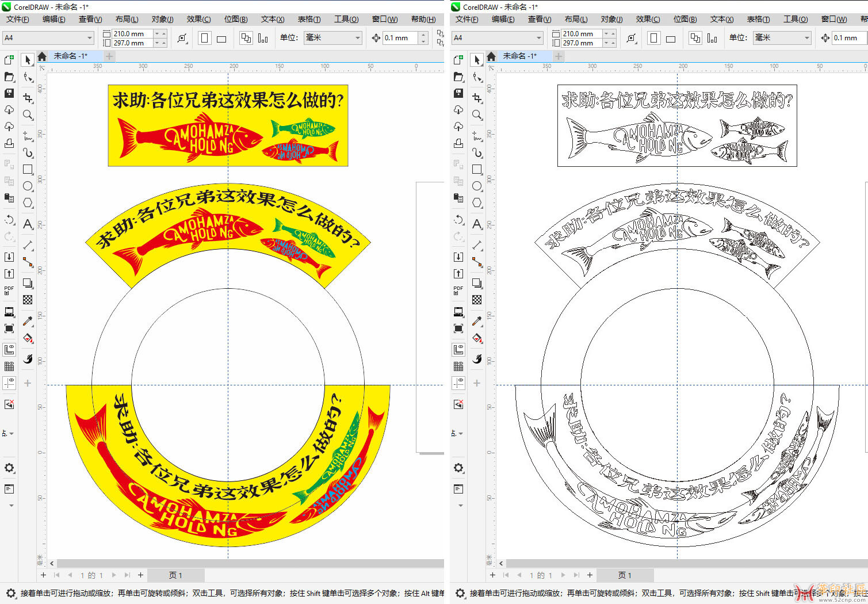Open 文件 menu in left window
The width and height of the screenshot is (868, 604).
click(17, 19)
